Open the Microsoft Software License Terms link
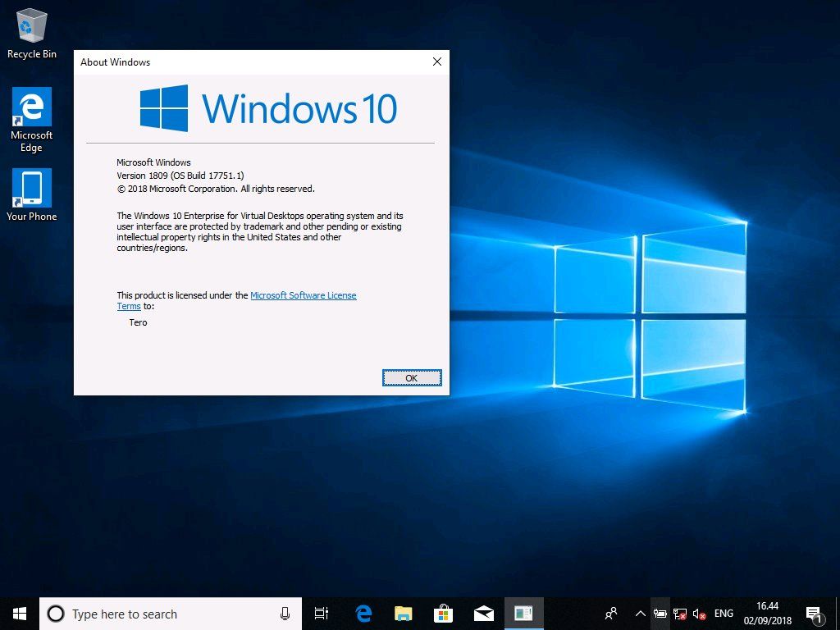The height and width of the screenshot is (630, 840). point(304,295)
